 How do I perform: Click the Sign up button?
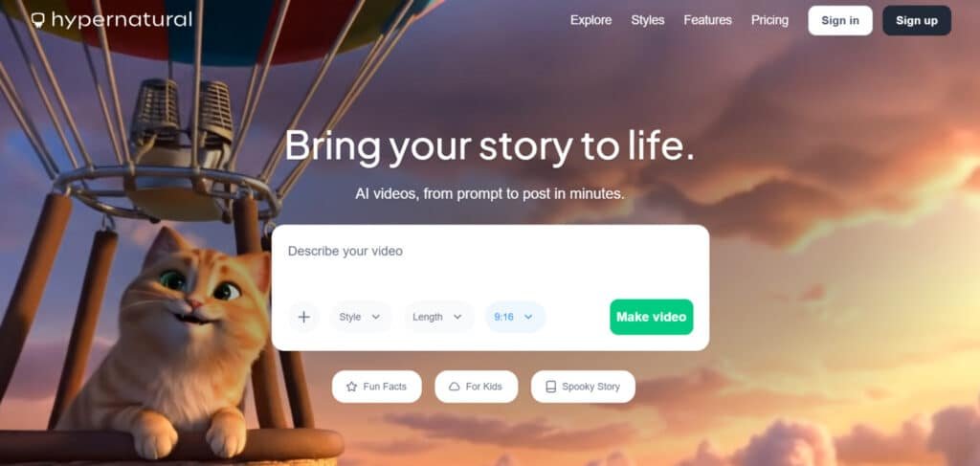click(917, 21)
